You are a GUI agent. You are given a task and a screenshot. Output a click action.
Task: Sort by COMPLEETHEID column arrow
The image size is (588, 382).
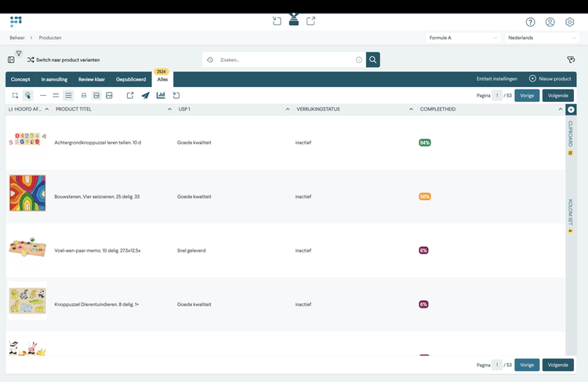coord(561,109)
